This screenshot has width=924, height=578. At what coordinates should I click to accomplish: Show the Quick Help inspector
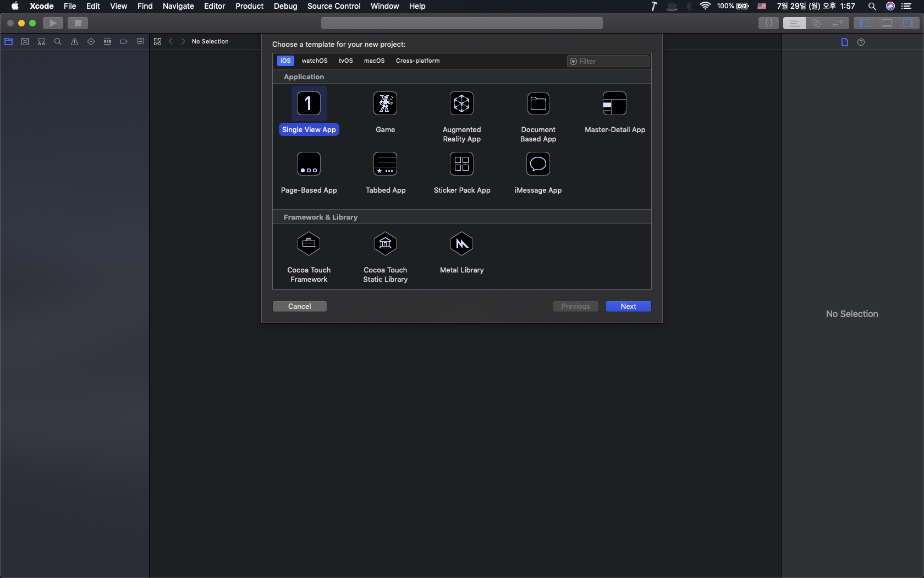(x=861, y=42)
